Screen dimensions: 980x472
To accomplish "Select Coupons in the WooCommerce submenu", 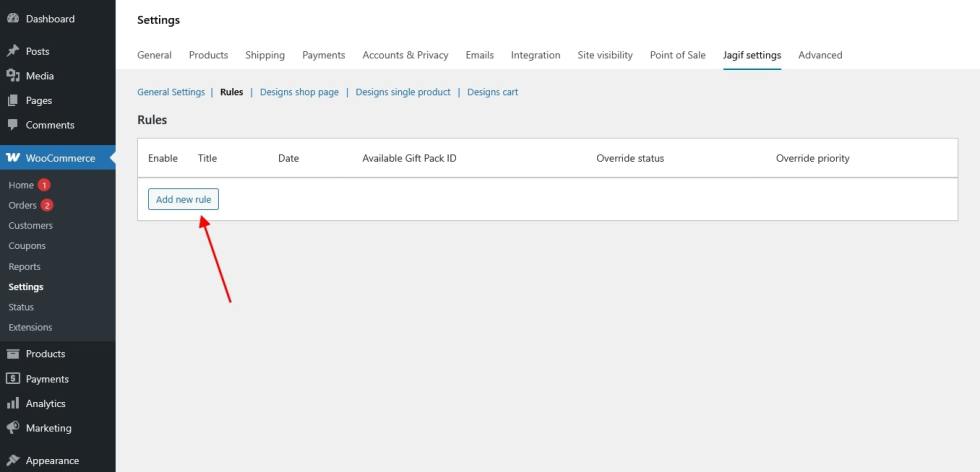I will [27, 246].
